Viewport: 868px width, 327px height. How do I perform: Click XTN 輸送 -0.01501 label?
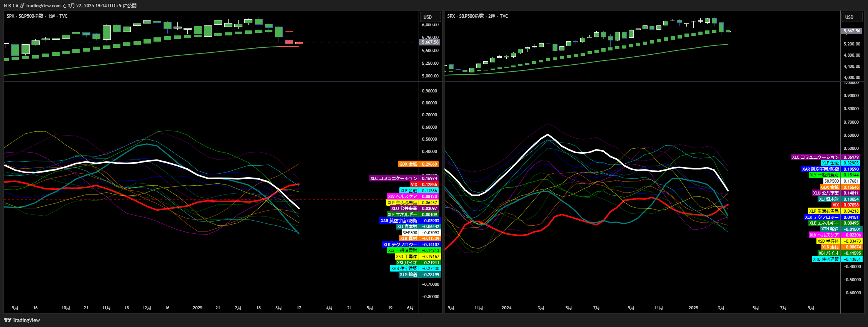841,229
